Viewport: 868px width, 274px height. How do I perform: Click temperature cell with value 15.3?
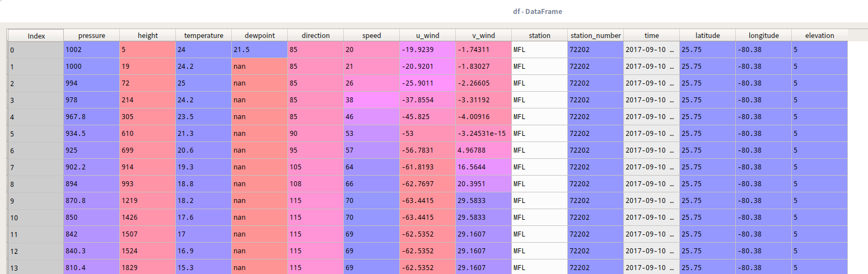click(x=203, y=267)
